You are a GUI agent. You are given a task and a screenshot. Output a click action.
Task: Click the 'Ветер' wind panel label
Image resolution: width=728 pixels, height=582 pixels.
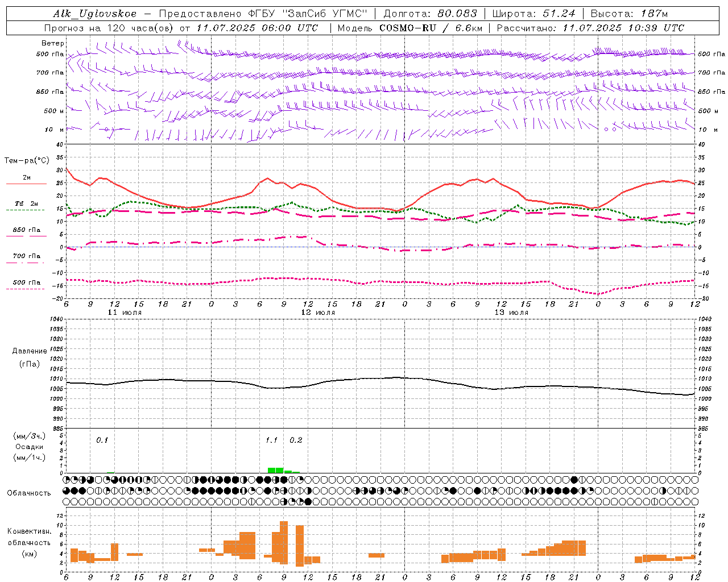pyautogui.click(x=53, y=43)
